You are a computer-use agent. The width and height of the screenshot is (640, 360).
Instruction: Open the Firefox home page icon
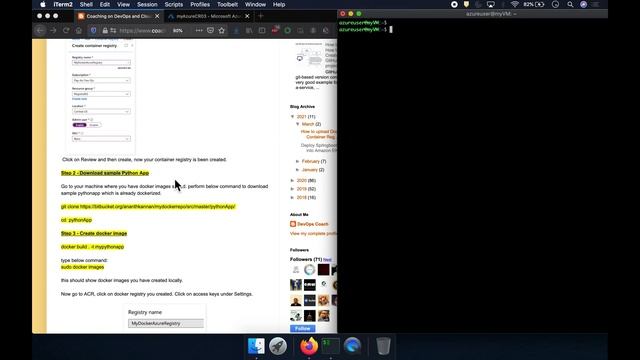pyautogui.click(x=78, y=31)
